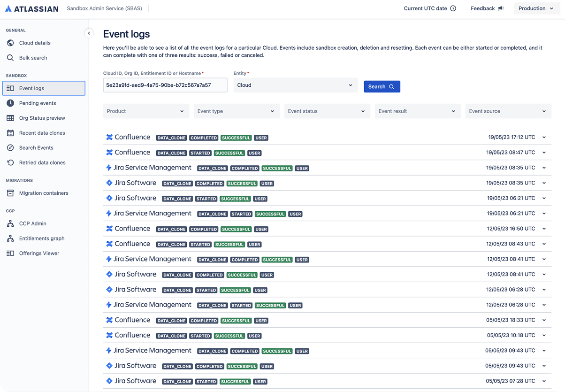The height and width of the screenshot is (392, 565).
Task: Open Search Events page
Action: point(44,147)
